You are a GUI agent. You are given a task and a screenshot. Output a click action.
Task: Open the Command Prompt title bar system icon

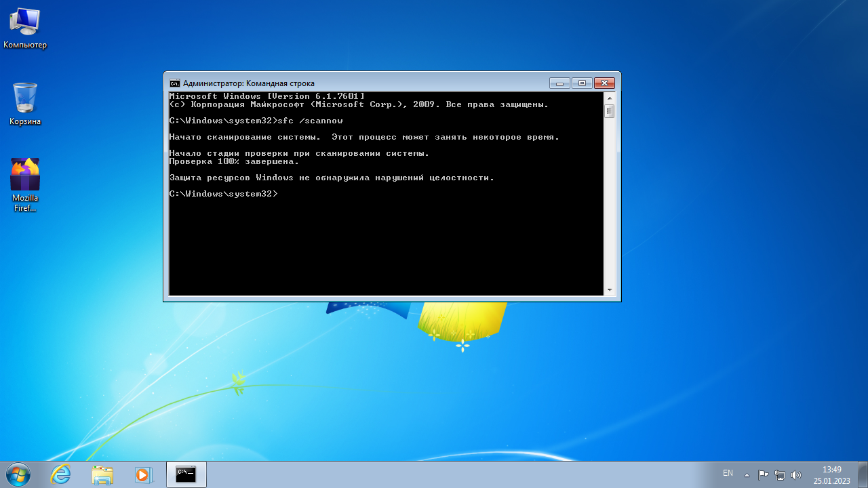pos(174,83)
